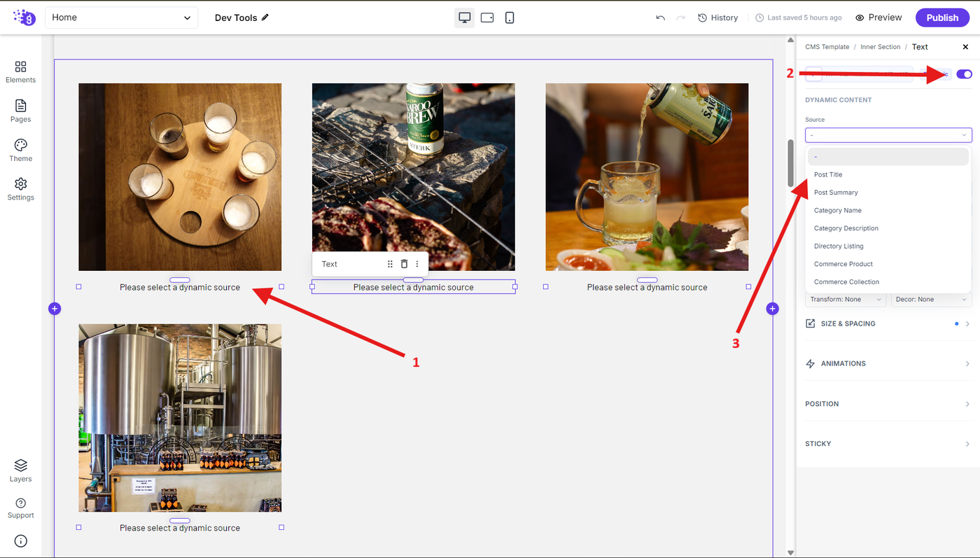Viewport: 980px width, 558px height.
Task: Select the Karoo Brew can image
Action: pyautogui.click(x=414, y=177)
